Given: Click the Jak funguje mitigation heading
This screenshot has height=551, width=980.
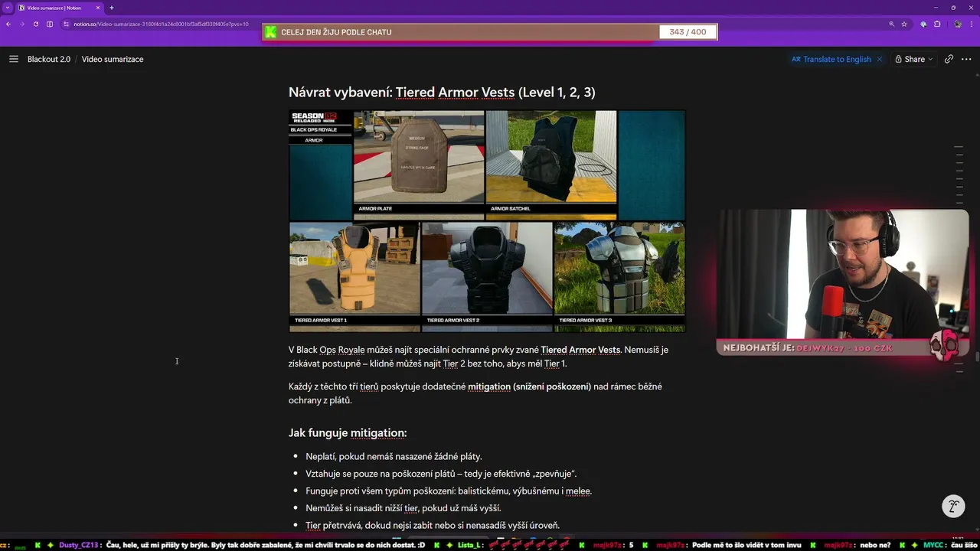Looking at the screenshot, I should point(348,433).
